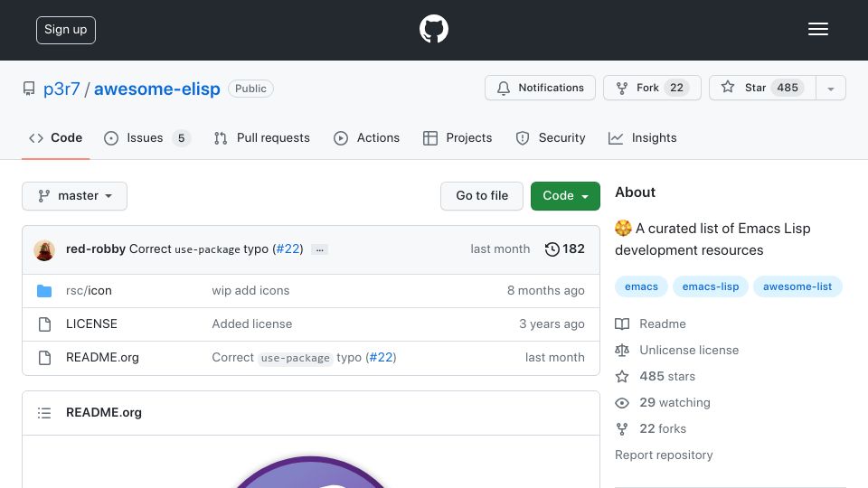View the 485 stars link
This screenshot has height=488, width=868.
[655, 376]
